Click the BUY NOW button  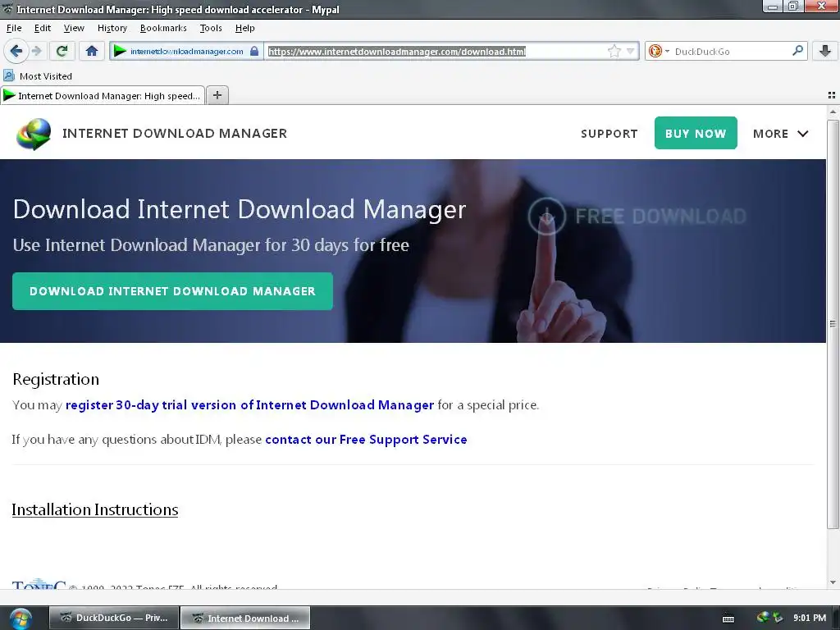(696, 133)
